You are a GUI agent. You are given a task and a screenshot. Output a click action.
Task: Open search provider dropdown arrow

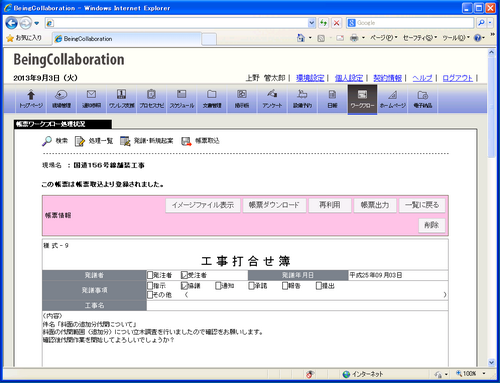click(490, 23)
